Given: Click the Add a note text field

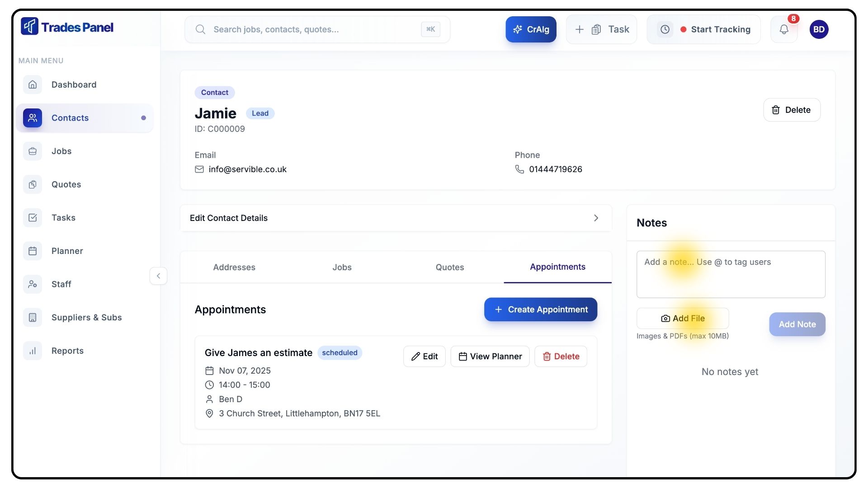Looking at the screenshot, I should [731, 275].
